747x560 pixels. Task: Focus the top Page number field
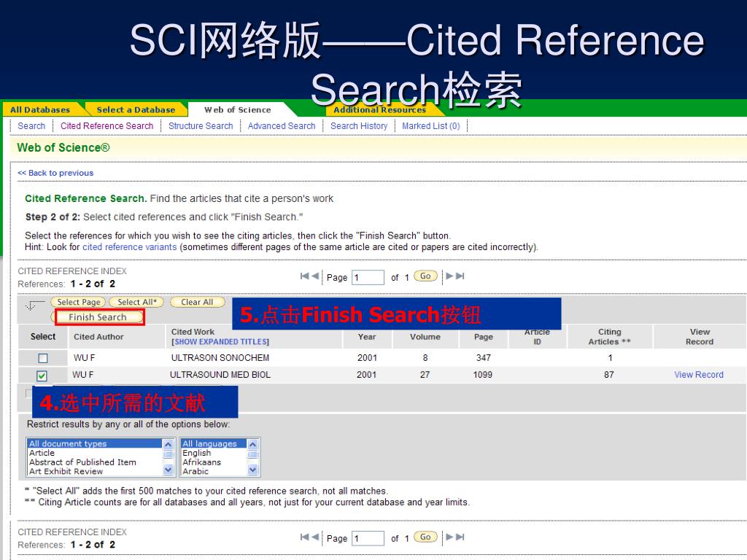point(368,277)
